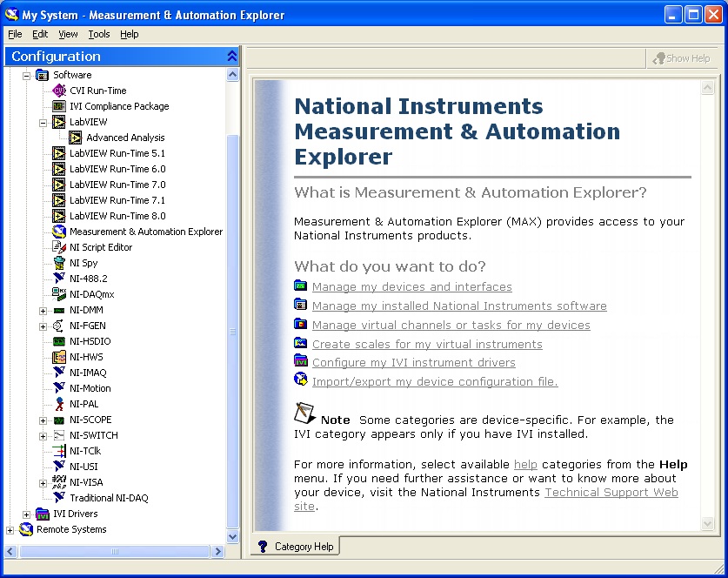
Task: Click the Show Help button
Action: pos(682,58)
